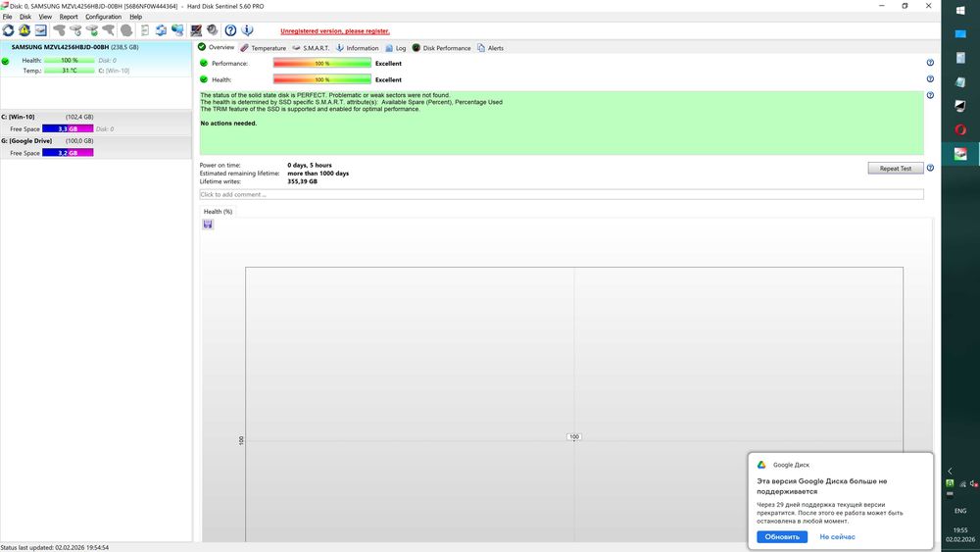Switch to the Overview tab
The height and width of the screenshot is (552, 980).
[x=217, y=47]
